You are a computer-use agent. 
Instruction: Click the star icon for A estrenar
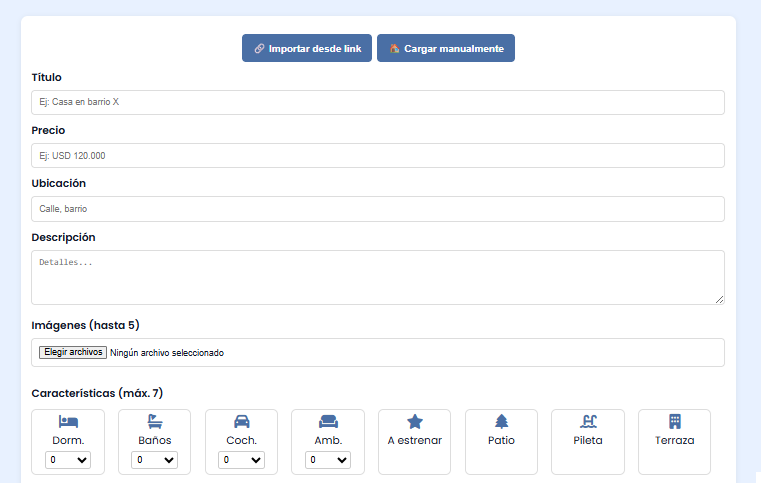click(415, 421)
